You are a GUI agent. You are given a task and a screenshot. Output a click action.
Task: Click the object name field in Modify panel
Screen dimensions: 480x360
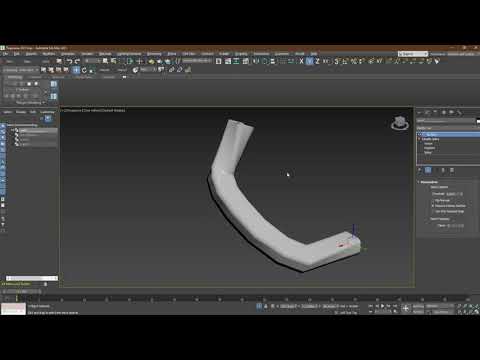tap(446, 121)
